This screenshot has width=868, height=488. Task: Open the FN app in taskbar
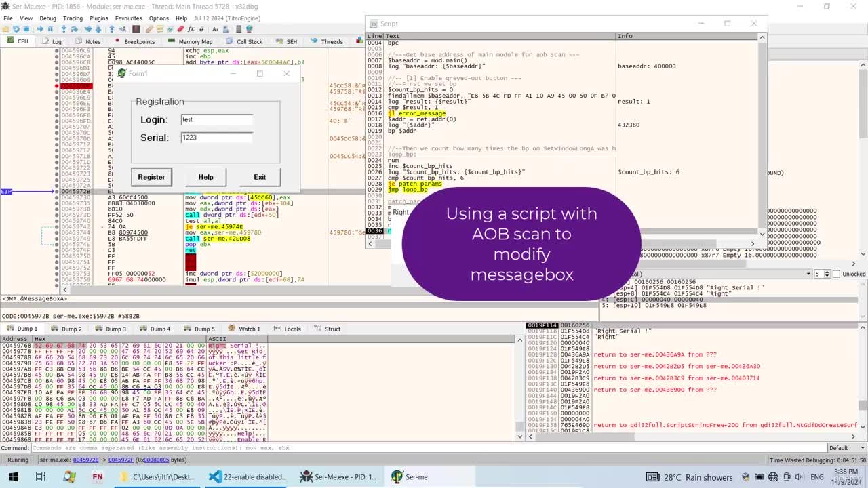[x=97, y=476]
